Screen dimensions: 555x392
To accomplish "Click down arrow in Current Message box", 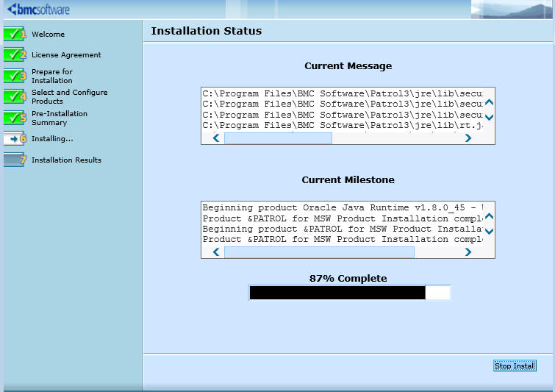I will [x=489, y=117].
